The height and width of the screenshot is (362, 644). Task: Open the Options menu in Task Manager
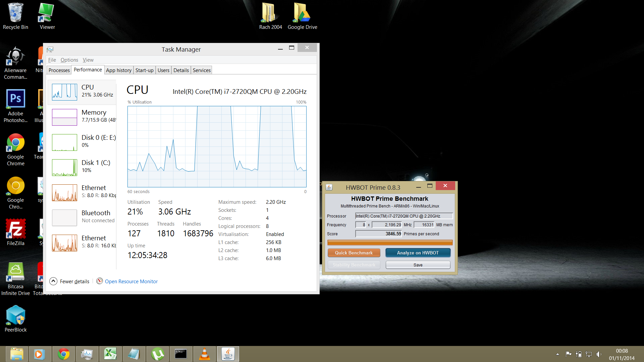69,60
